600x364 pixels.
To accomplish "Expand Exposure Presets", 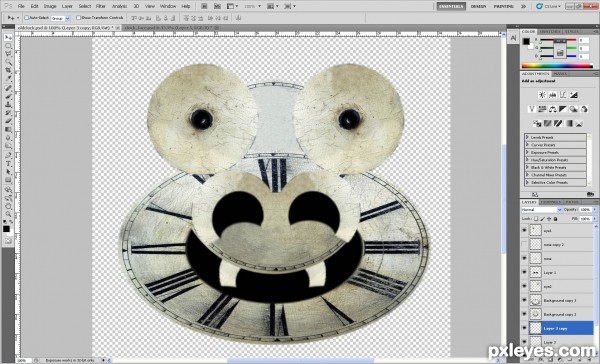I will tap(527, 152).
